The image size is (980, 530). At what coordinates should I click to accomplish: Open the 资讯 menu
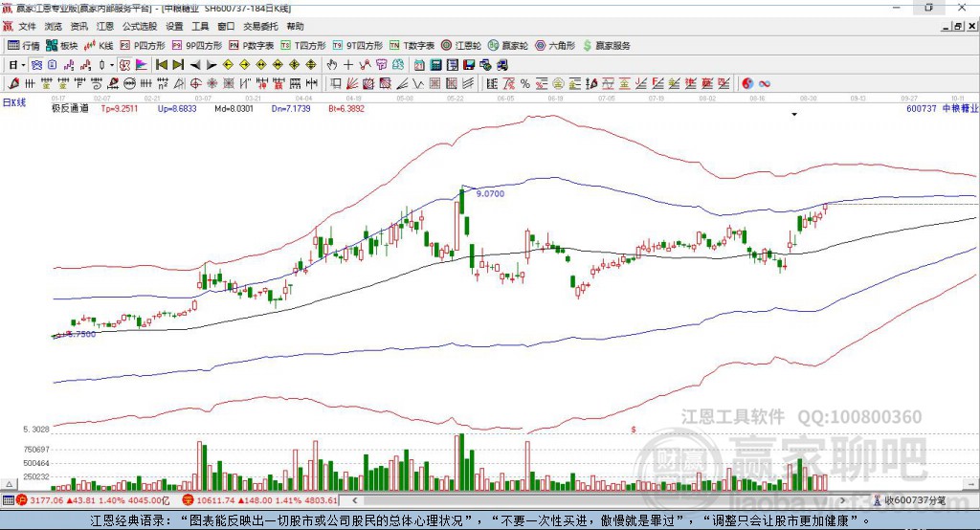78,26
